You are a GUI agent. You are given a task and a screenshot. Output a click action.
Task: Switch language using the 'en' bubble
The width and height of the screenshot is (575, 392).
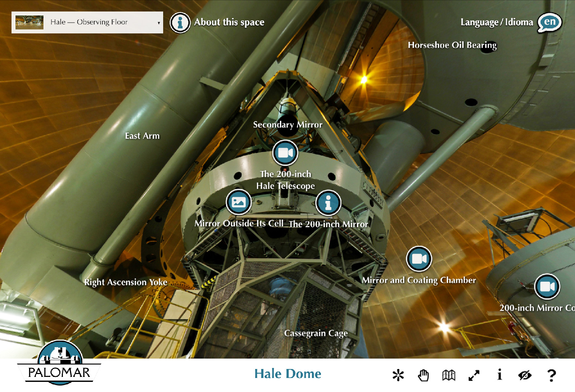point(549,22)
